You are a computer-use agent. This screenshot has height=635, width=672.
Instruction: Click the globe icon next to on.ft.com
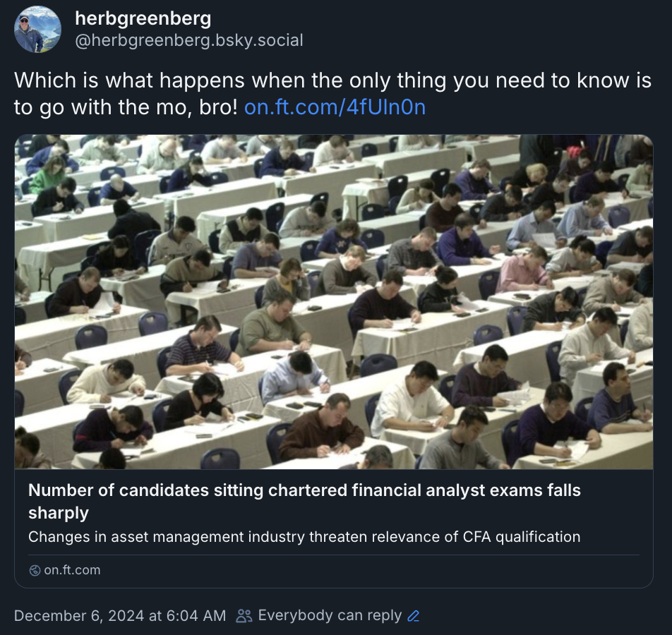(35, 570)
